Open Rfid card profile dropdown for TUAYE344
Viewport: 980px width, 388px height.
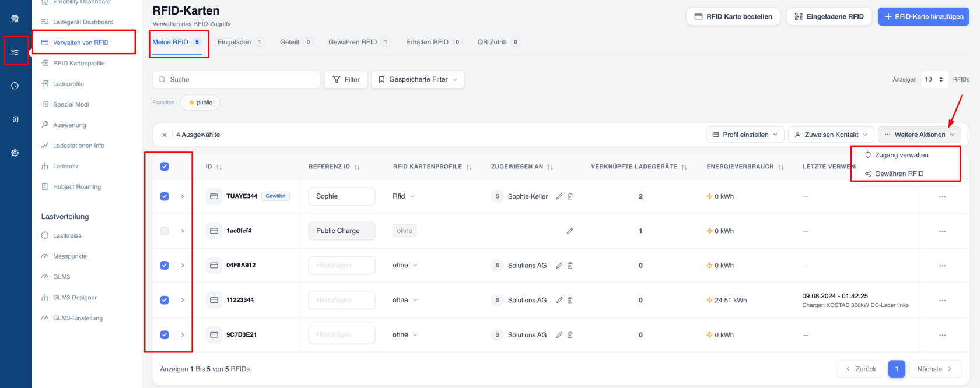404,196
